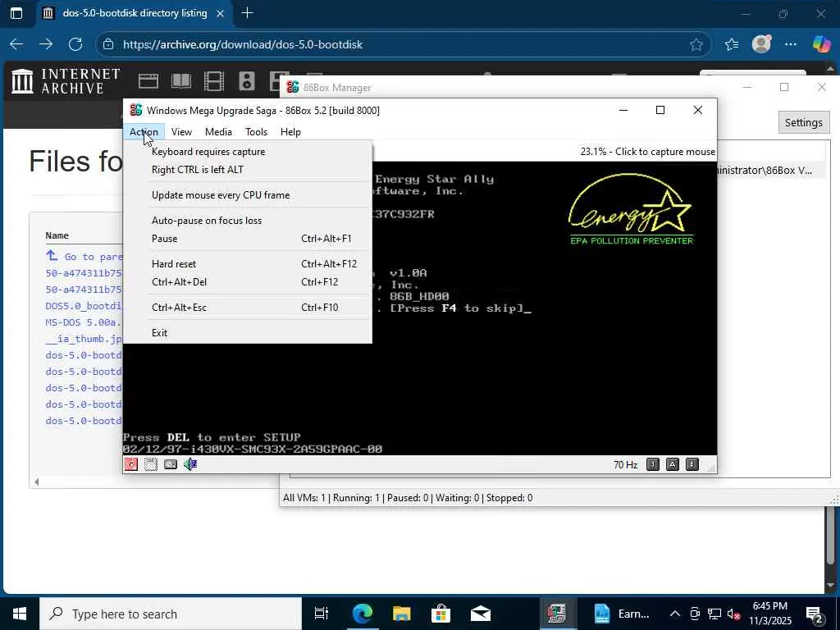The width and height of the screenshot is (840, 630).
Task: Enable Auto-pause on focus loss
Action: [x=248, y=220]
